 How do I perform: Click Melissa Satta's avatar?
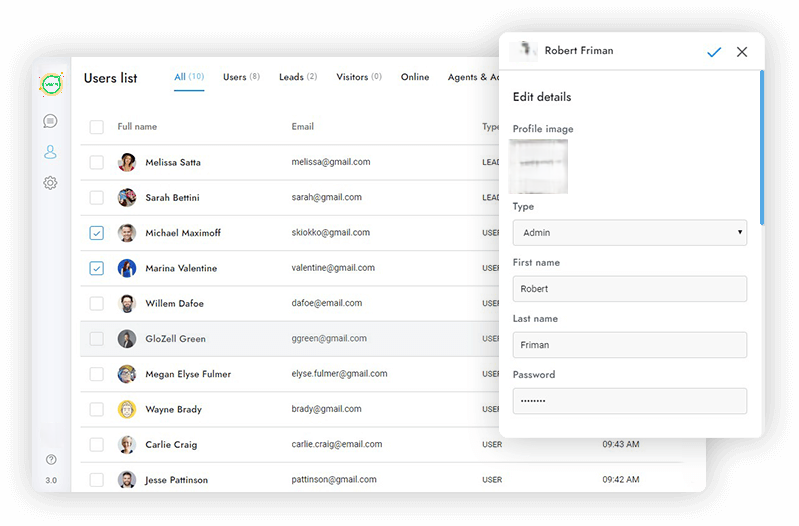click(x=127, y=162)
